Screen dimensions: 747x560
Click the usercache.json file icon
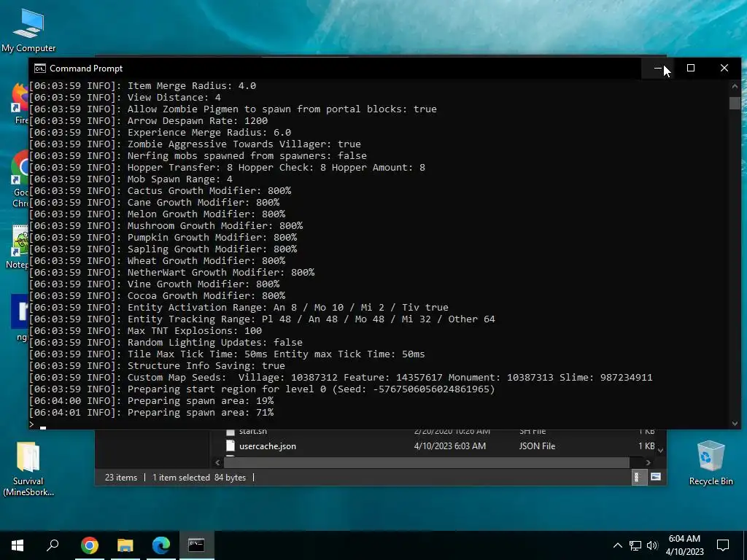(231, 446)
